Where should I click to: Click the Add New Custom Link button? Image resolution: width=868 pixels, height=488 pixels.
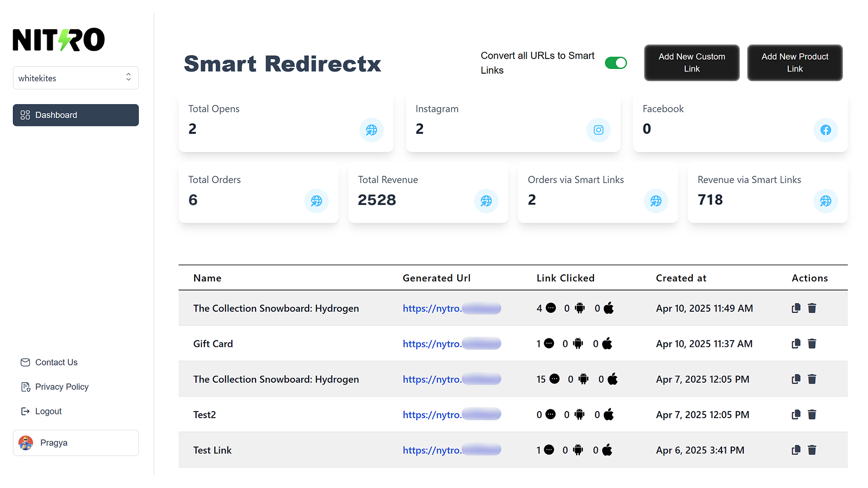click(x=691, y=62)
